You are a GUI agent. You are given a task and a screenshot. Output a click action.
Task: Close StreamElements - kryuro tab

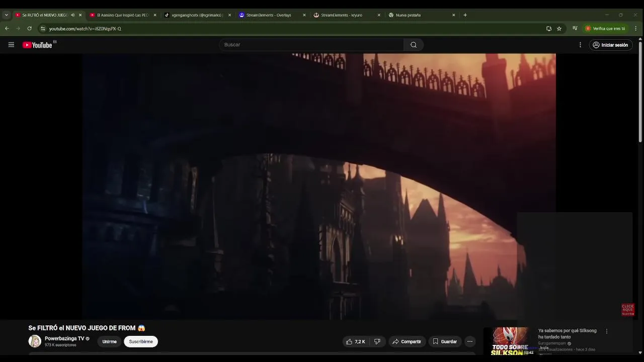point(379,15)
